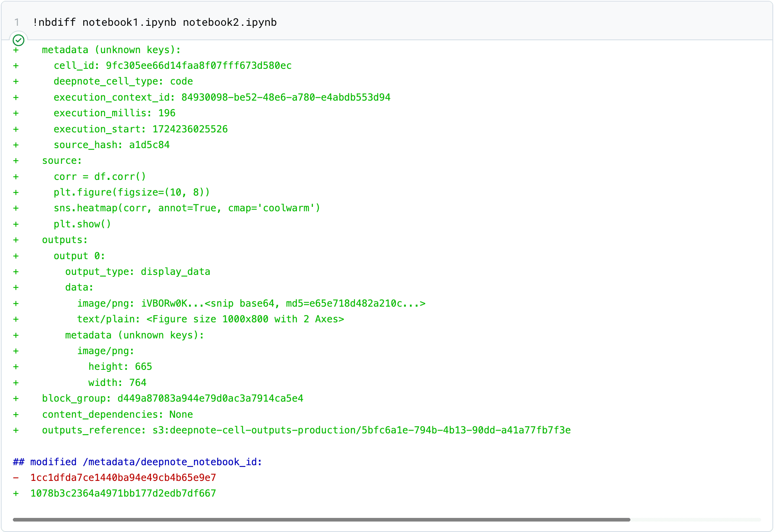Click the execution_context_id value line
This screenshot has width=774, height=532.
[222, 97]
